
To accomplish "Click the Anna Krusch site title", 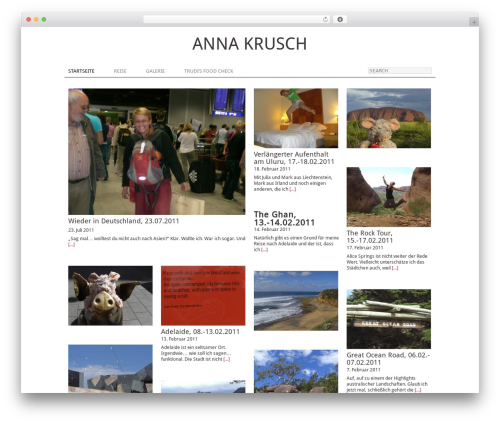I will click(250, 44).
